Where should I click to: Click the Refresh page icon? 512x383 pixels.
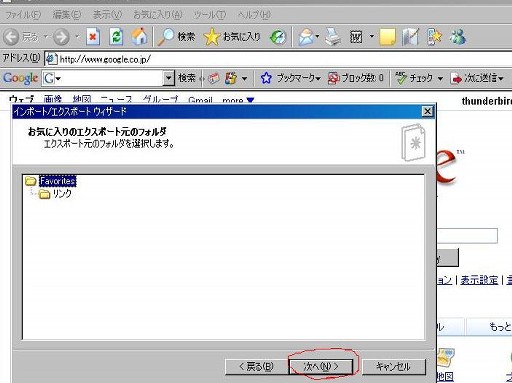click(116, 36)
